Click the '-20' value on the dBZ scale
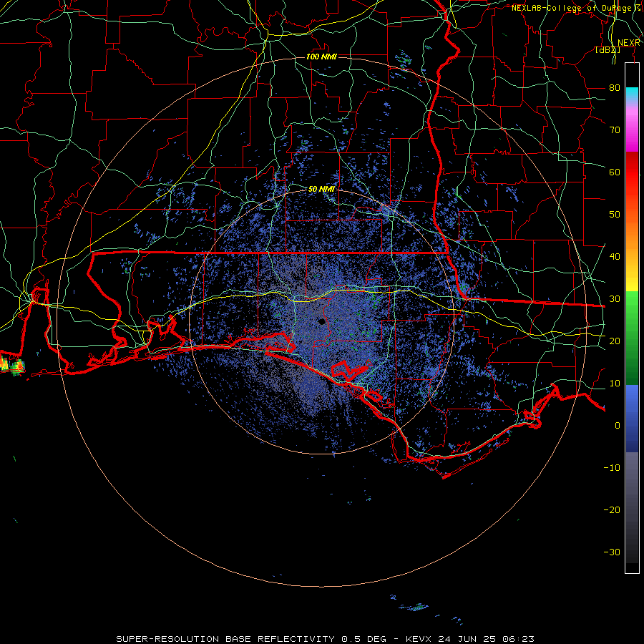The height and width of the screenshot is (644, 644). [612, 510]
